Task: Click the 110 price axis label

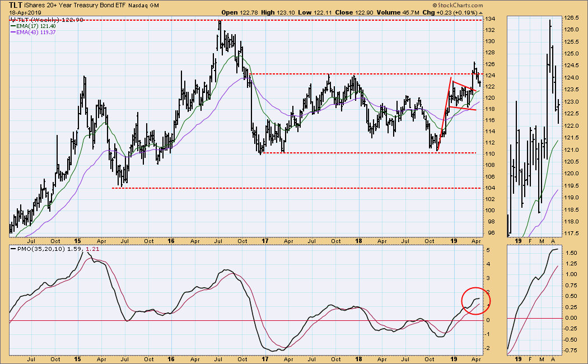Action: 491,154
